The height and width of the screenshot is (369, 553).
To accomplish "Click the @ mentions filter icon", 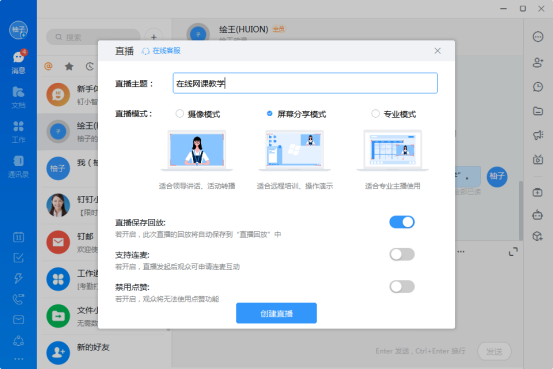I will tap(48, 66).
